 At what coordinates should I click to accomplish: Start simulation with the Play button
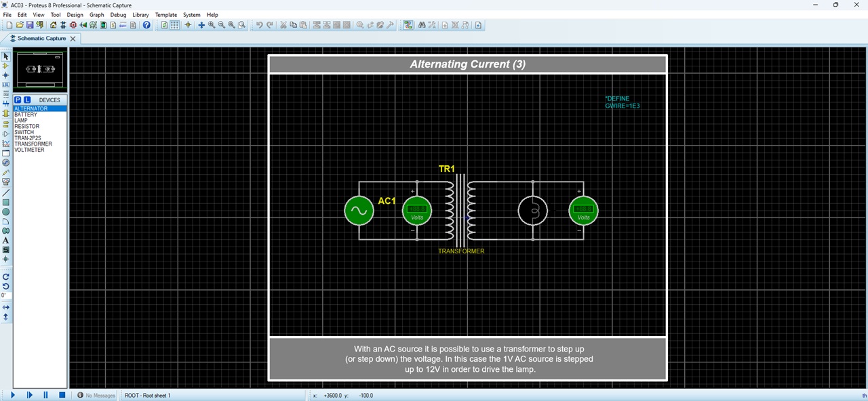pyautogui.click(x=12, y=395)
